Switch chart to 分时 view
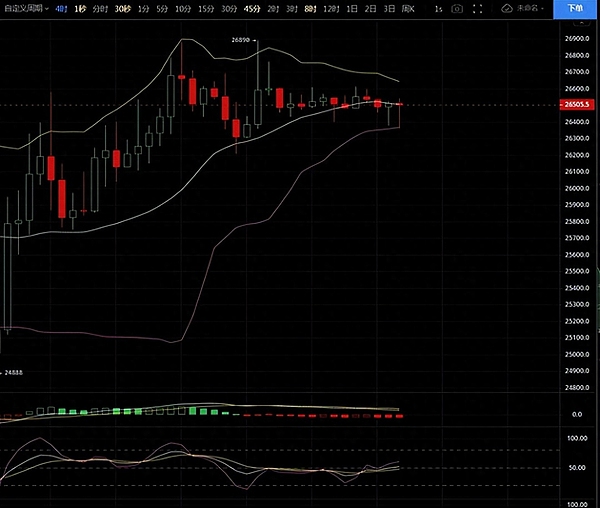This screenshot has height=508, width=600. (100, 8)
